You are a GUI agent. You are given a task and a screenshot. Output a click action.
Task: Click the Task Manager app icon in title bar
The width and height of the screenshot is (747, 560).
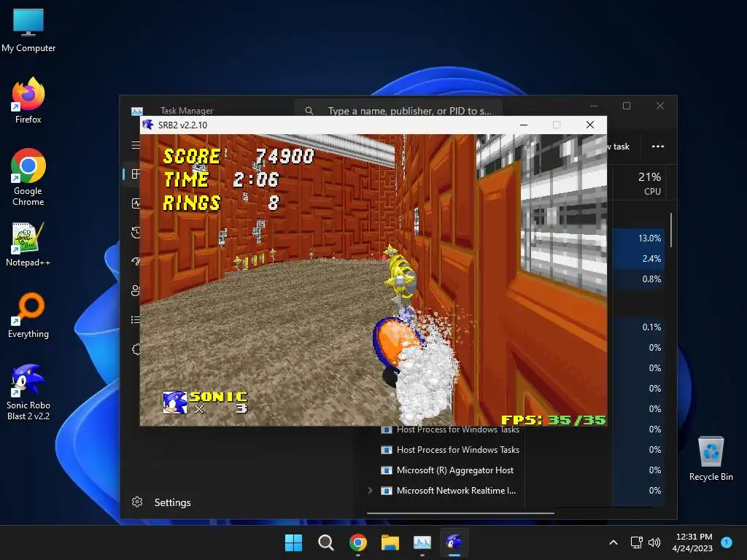click(136, 111)
